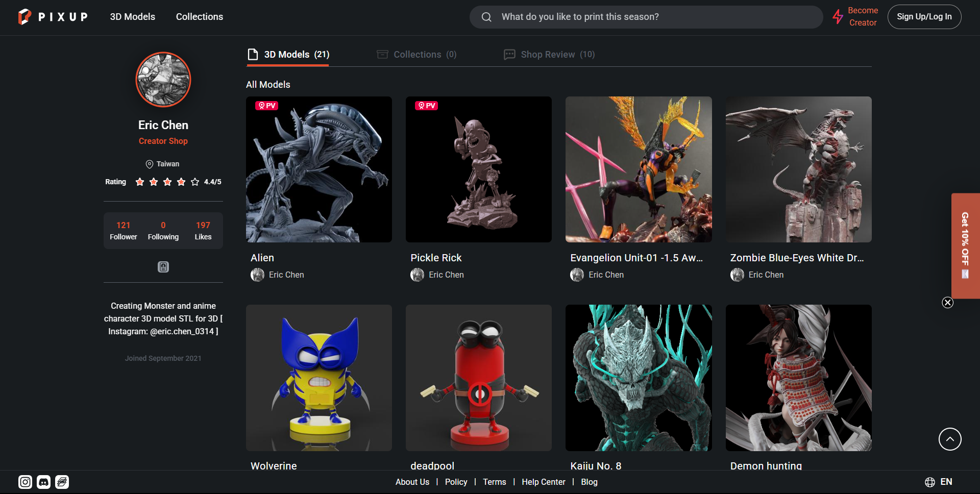This screenshot has height=494, width=980.
Task: Click the Sign Up/Log In button
Action: 924,17
